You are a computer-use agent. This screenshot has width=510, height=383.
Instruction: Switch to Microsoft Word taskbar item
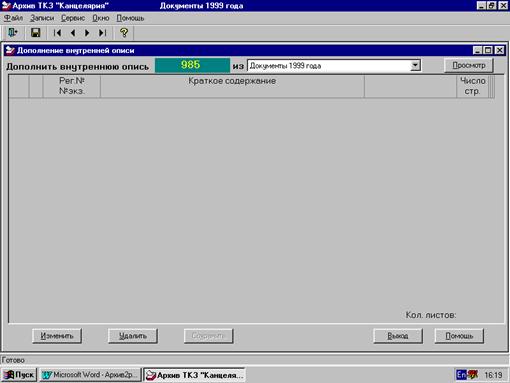[90, 375]
